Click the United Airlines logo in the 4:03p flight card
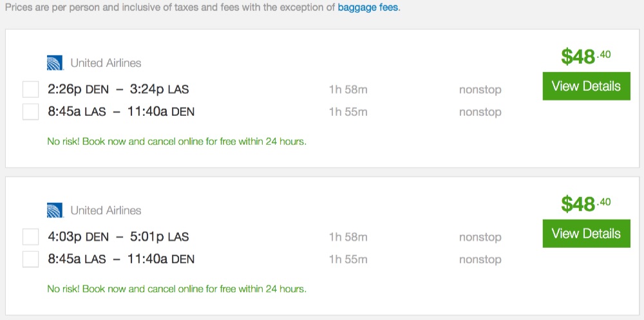This screenshot has height=320, width=644. point(55,211)
